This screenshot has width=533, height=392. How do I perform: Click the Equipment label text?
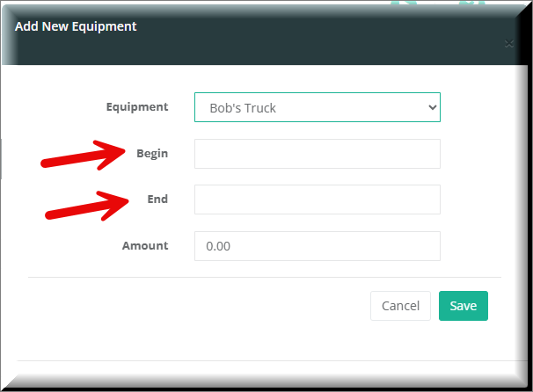[x=137, y=107]
